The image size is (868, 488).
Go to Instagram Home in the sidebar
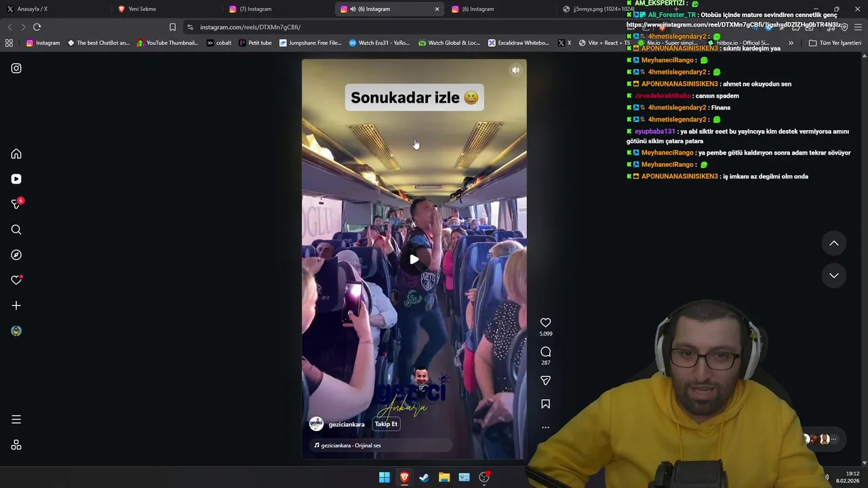point(16,154)
